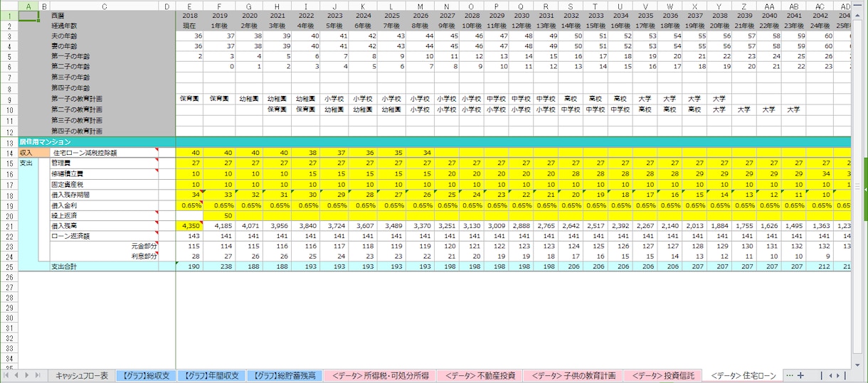
Task: Select column C header
Action: (105, 6)
